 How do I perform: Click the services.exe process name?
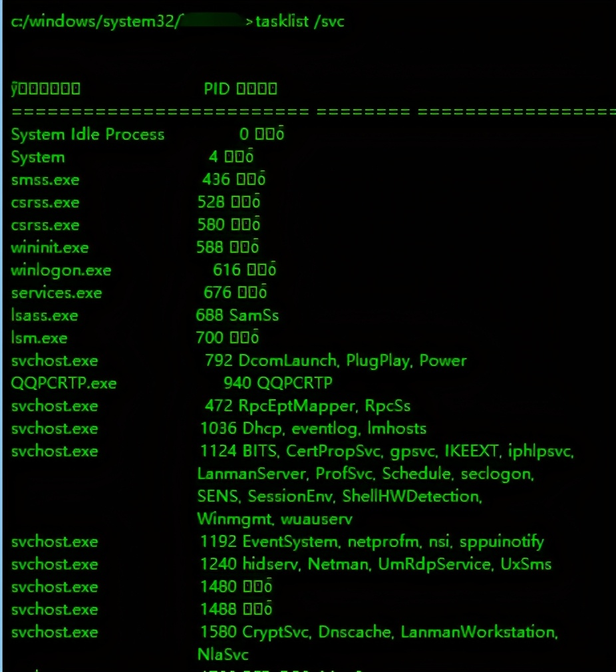[57, 293]
